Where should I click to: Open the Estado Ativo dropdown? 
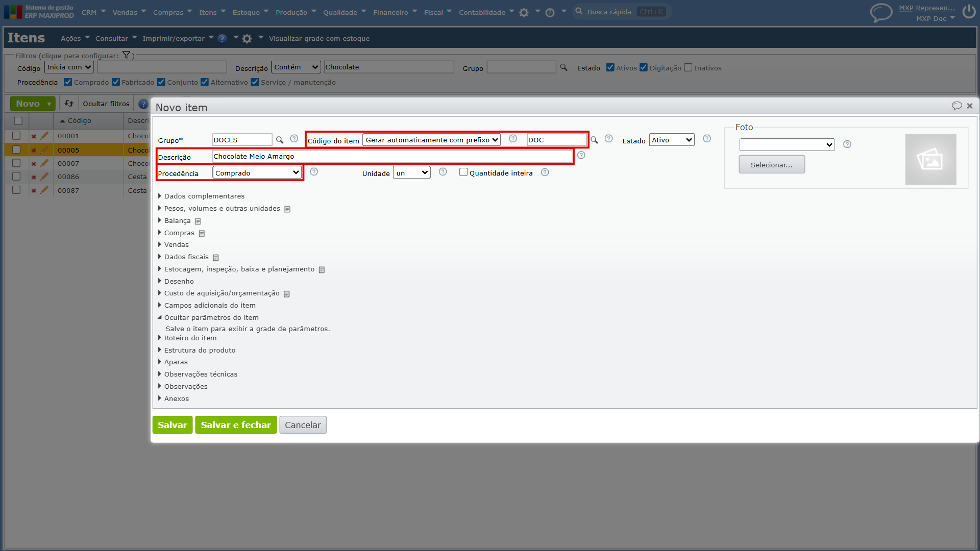[672, 140]
